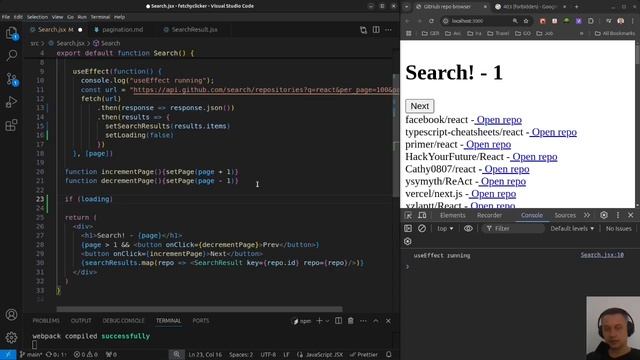Open the Source Control view

[x=11, y=79]
